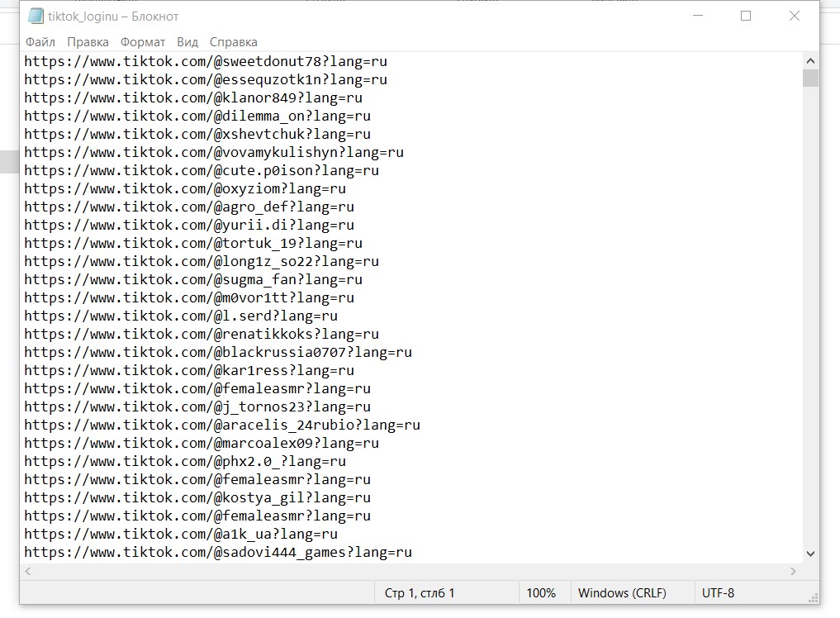
Task: Click the line with @kostya_gil
Action: [x=197, y=498]
